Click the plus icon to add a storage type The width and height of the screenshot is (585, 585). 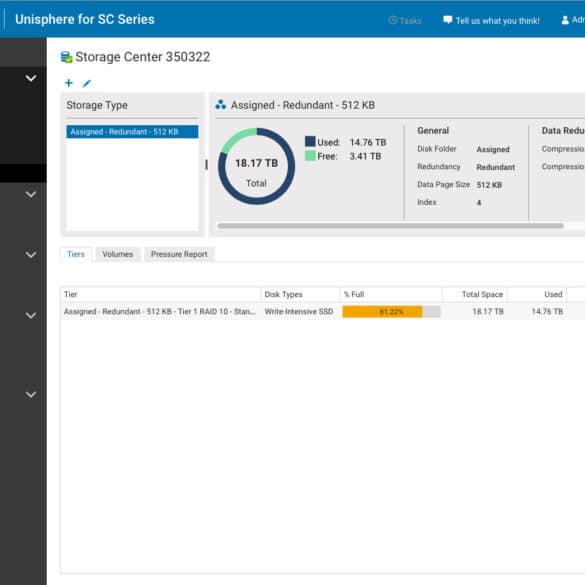tap(69, 83)
